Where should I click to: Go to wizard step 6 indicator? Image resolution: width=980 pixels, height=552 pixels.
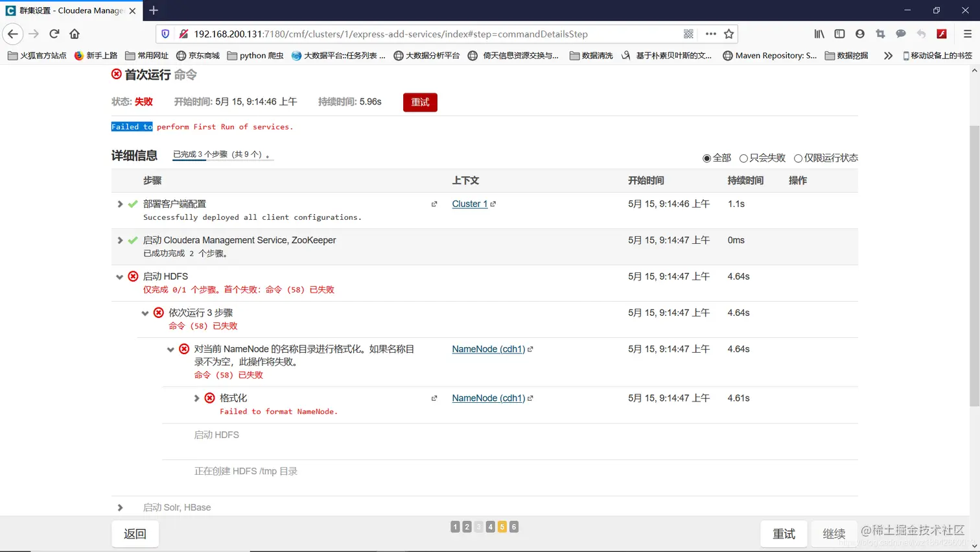(514, 527)
